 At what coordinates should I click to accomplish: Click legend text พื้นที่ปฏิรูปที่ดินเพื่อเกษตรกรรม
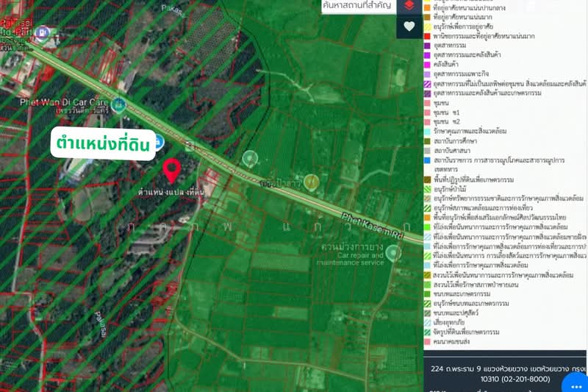[x=473, y=179]
